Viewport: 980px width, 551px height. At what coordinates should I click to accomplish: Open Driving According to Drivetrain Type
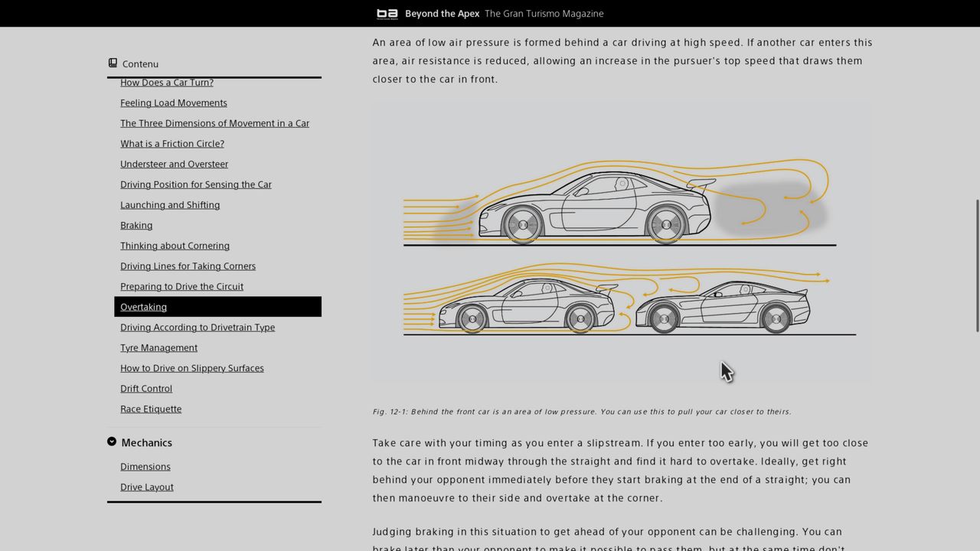[198, 328]
